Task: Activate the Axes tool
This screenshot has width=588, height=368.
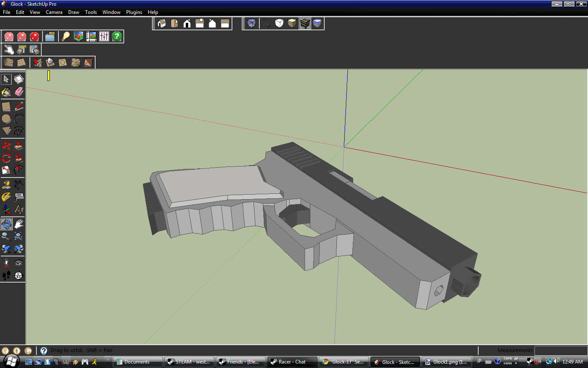Action: pyautogui.click(x=6, y=209)
